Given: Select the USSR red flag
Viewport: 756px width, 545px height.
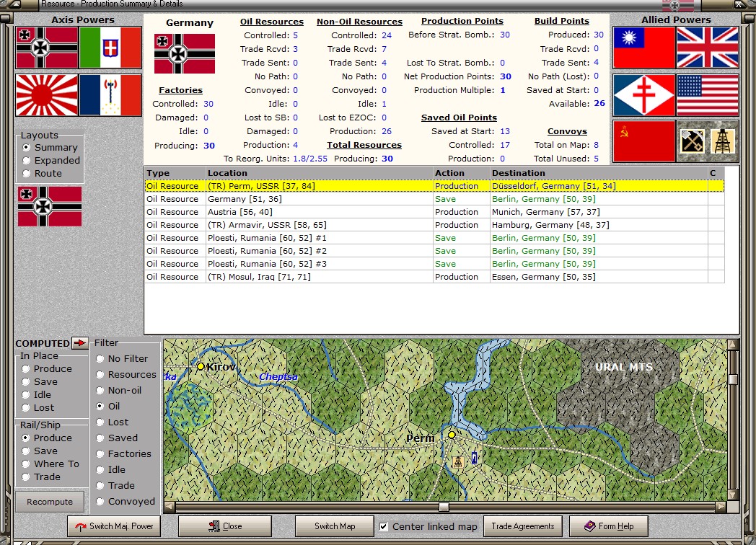Looking at the screenshot, I should click(643, 141).
